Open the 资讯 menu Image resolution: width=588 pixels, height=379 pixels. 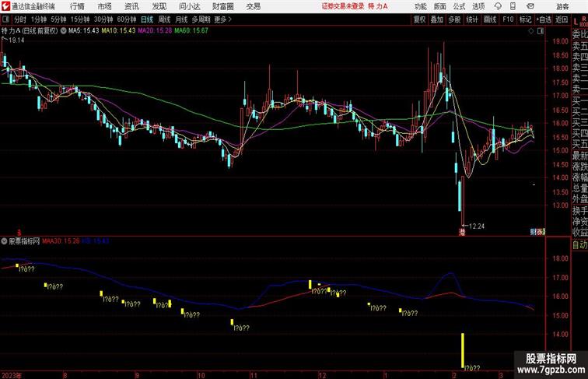click(131, 6)
